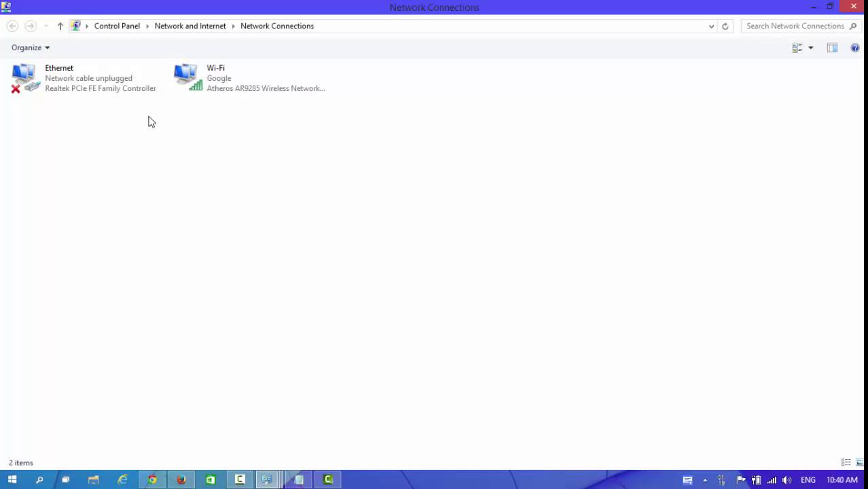Viewport: 868px width, 489px height.
Task: Click the Change your view icon
Action: (x=797, y=48)
